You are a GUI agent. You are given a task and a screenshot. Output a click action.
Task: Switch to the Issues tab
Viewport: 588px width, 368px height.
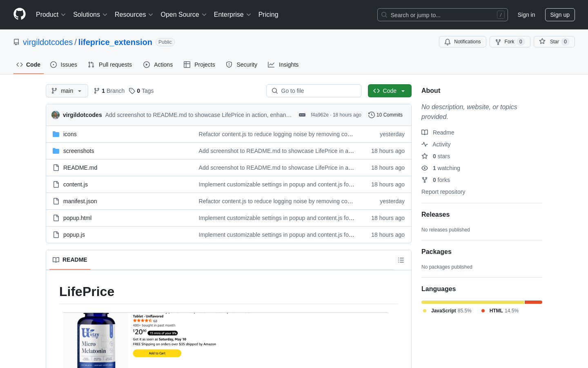[x=64, y=65]
